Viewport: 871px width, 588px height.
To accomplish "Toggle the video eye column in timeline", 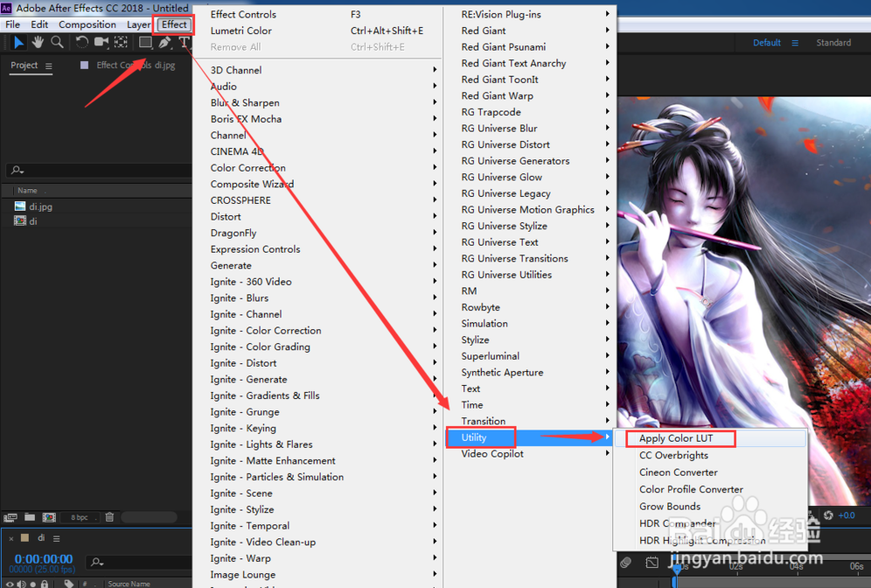I will pos(10,584).
